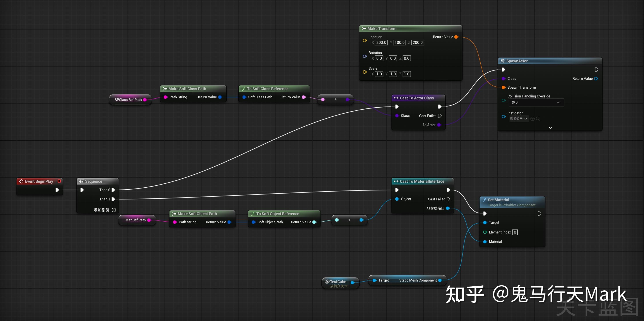
Task: Click the function icon on To Soft Class Reference
Action: (x=244, y=89)
